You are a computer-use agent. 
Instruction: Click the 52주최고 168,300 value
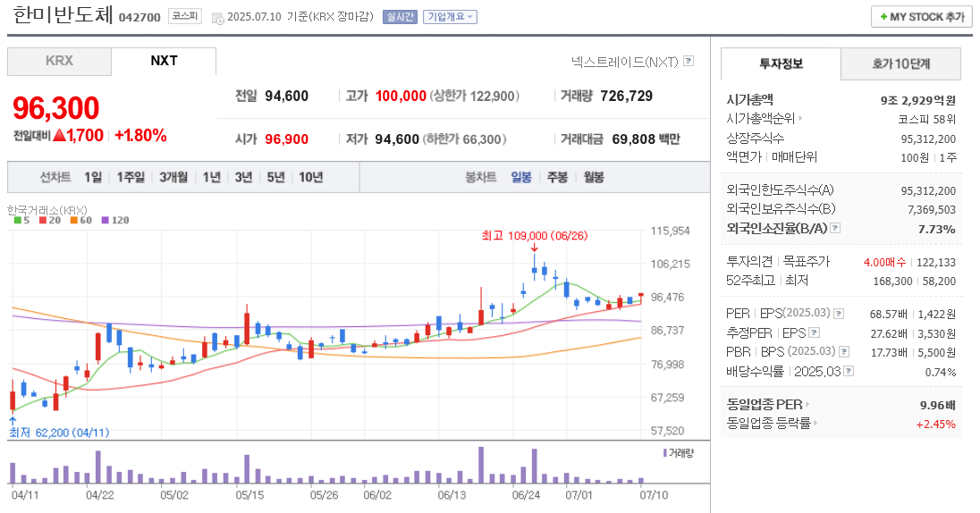pos(892,282)
